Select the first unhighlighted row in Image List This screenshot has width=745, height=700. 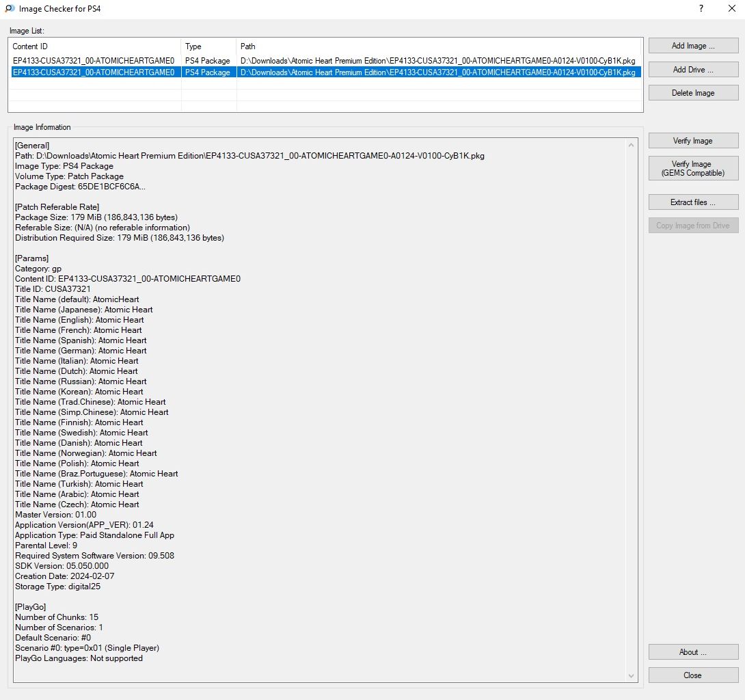[x=326, y=61]
